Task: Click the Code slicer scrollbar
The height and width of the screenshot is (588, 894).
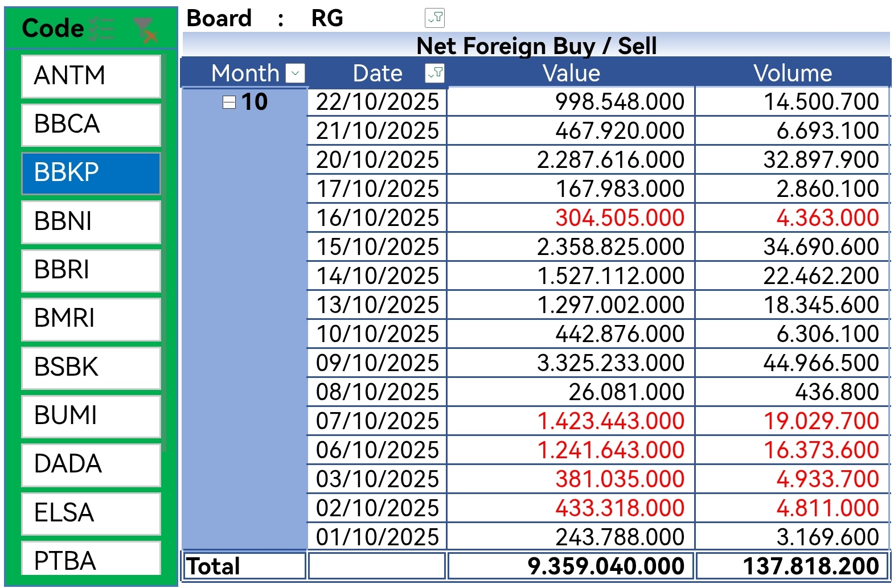Action: (x=164, y=250)
